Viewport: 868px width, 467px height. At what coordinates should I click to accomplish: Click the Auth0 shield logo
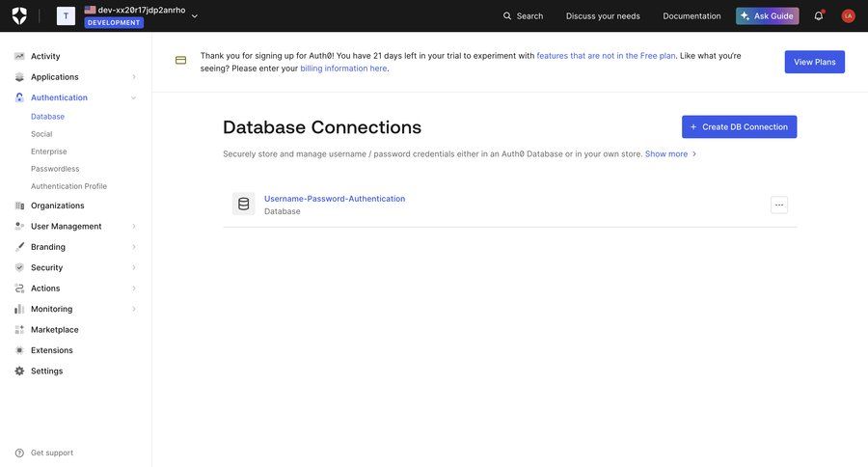pos(19,15)
